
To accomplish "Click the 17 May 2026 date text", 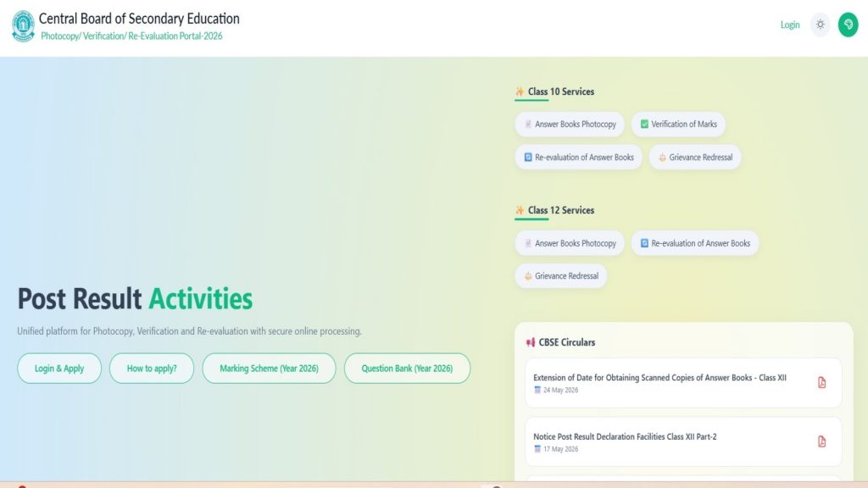I will pyautogui.click(x=560, y=449).
